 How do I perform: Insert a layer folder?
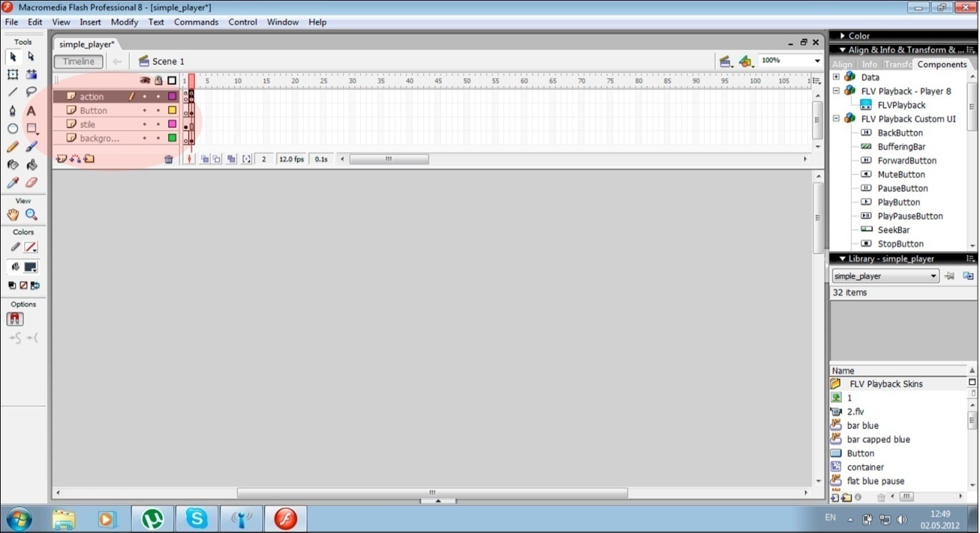[89, 159]
